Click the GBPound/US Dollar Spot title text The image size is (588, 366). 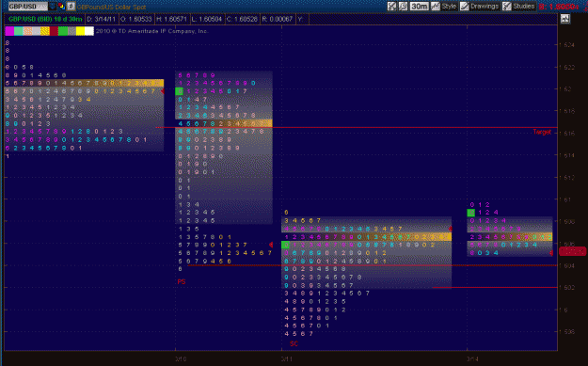click(111, 7)
